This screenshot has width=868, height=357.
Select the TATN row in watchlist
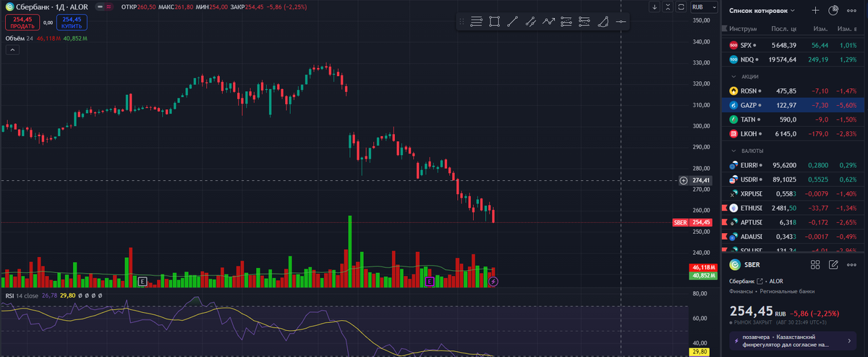[x=793, y=119]
